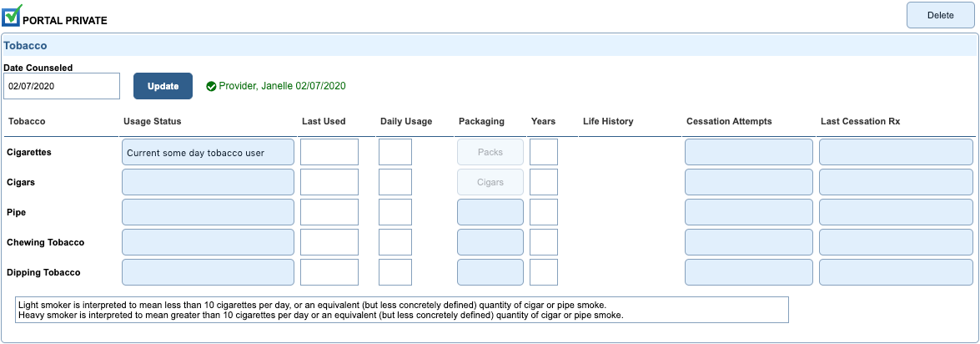Open Dipping Tobacco Usage Status dropdown
Viewport: 980px width, 344px height.
point(208,272)
